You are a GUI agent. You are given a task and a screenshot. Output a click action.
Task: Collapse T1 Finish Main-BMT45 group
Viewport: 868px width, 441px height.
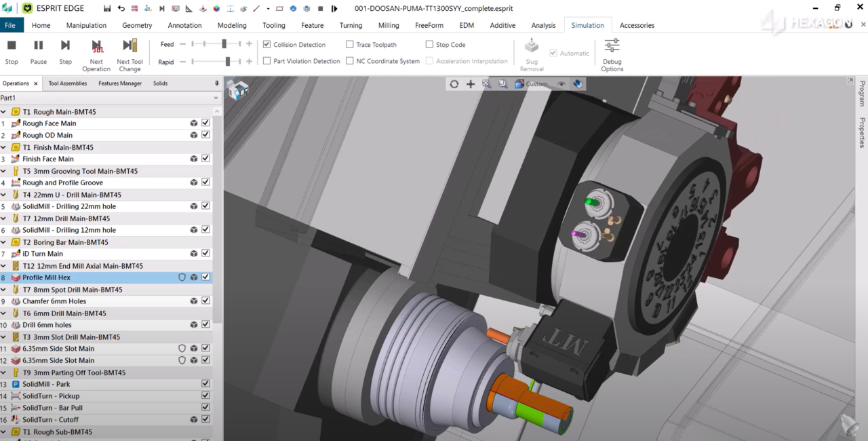click(3, 147)
